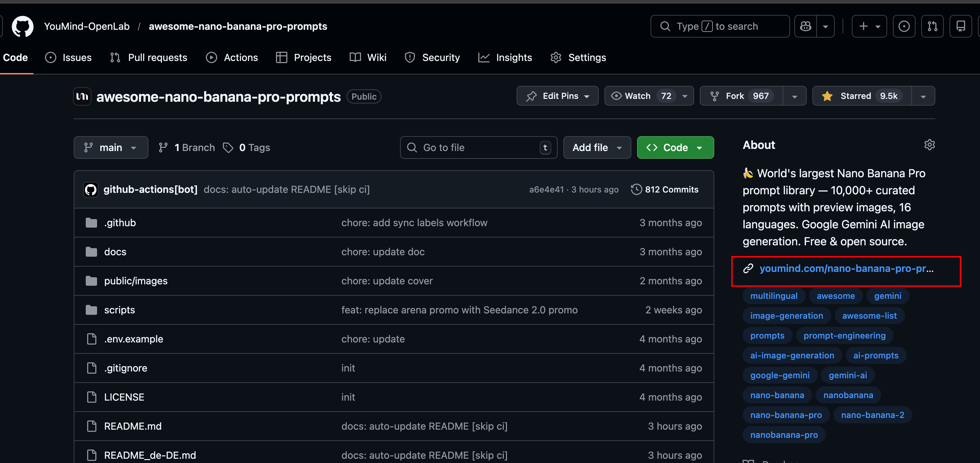Click the LICENSE file icon
980x463 pixels.
click(92, 397)
